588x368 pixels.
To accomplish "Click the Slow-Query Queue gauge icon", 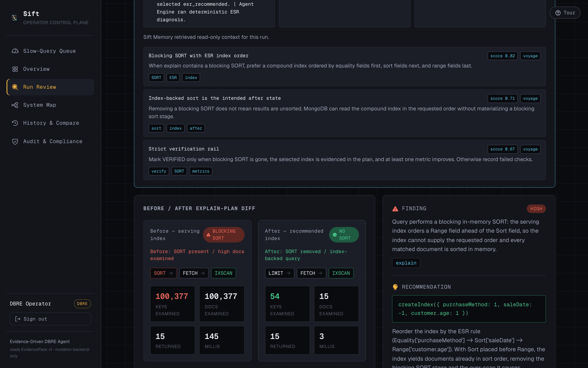I will click(15, 51).
